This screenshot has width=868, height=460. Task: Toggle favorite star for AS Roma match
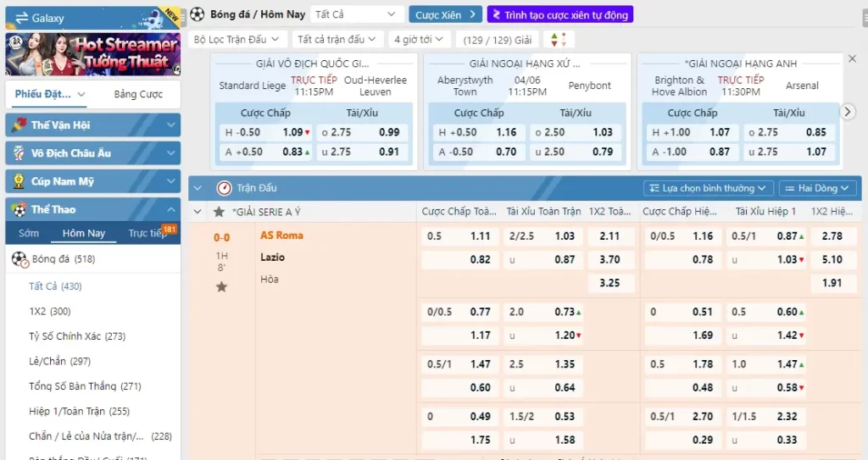tap(221, 287)
